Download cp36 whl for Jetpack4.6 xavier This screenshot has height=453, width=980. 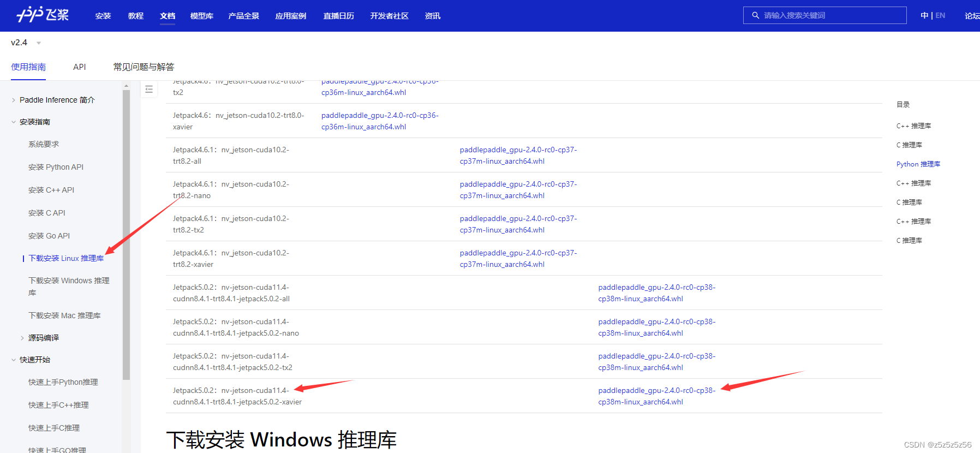pyautogui.click(x=380, y=121)
